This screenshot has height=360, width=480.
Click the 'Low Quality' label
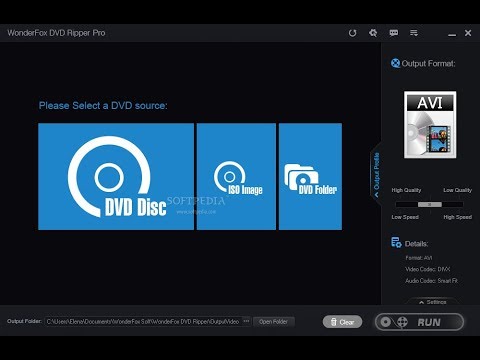pos(458,190)
